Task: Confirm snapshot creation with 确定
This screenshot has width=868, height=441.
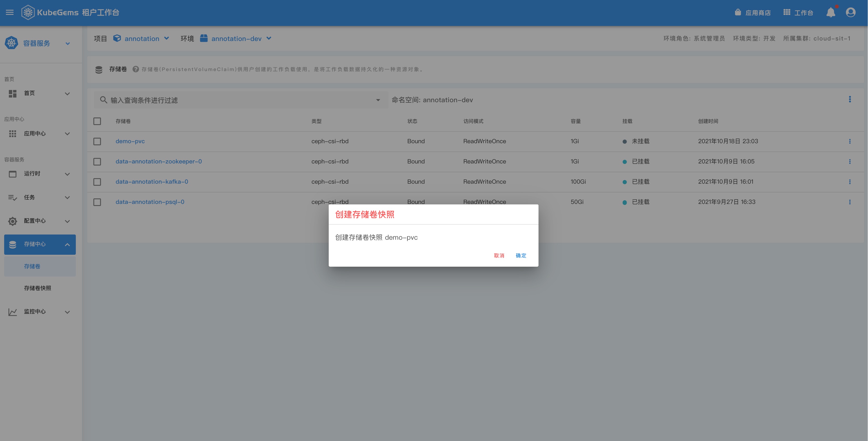Action: pyautogui.click(x=521, y=256)
